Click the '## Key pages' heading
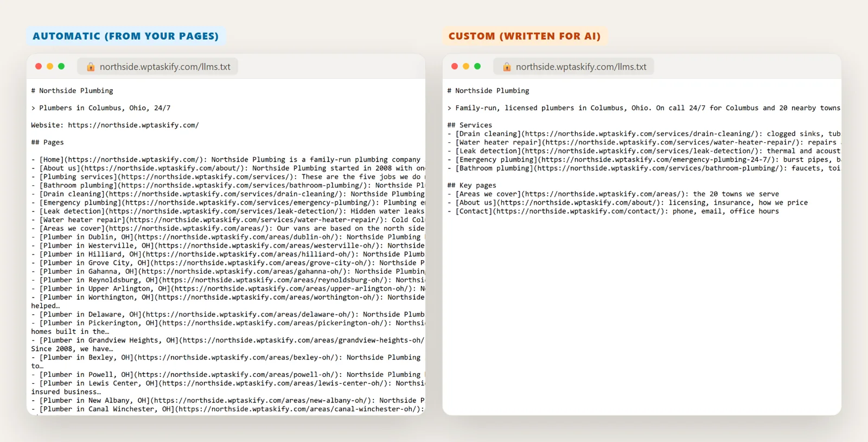The image size is (868, 442). click(x=472, y=185)
